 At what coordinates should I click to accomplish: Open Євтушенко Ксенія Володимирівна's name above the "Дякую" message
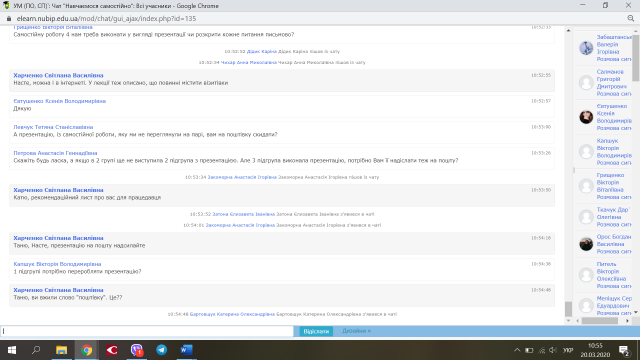click(60, 101)
